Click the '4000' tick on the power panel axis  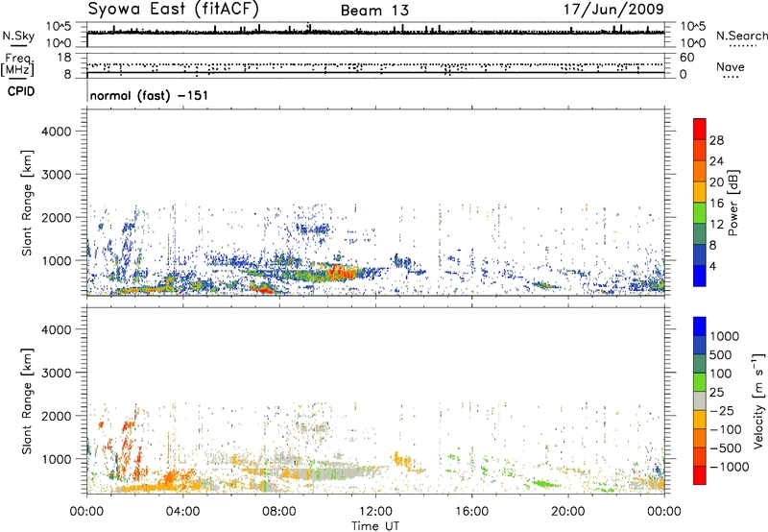coord(57,132)
